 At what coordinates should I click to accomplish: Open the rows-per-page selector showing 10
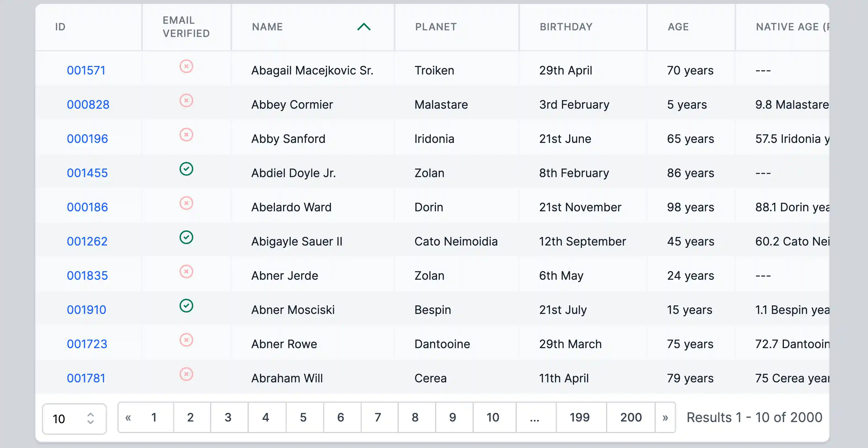[x=74, y=419]
